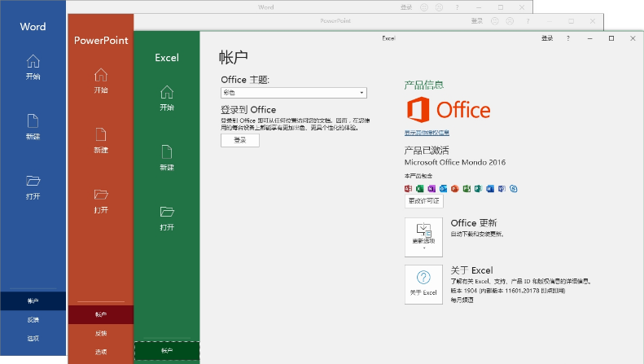Image resolution: width=644 pixels, height=364 pixels.
Task: Click the Skype for Business product icon
Action: [514, 189]
